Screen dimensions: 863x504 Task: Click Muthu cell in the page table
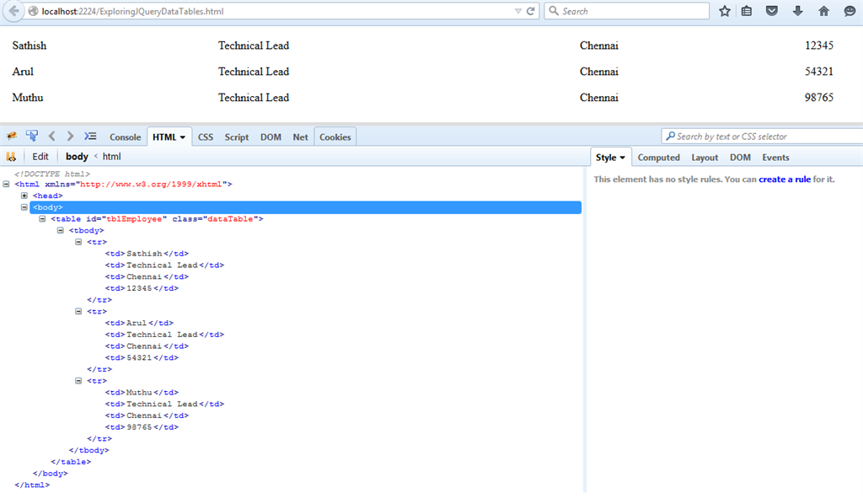point(28,98)
